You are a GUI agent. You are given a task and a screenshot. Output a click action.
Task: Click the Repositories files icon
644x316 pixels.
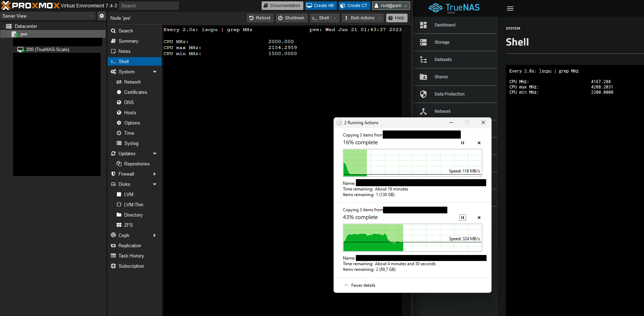(119, 164)
